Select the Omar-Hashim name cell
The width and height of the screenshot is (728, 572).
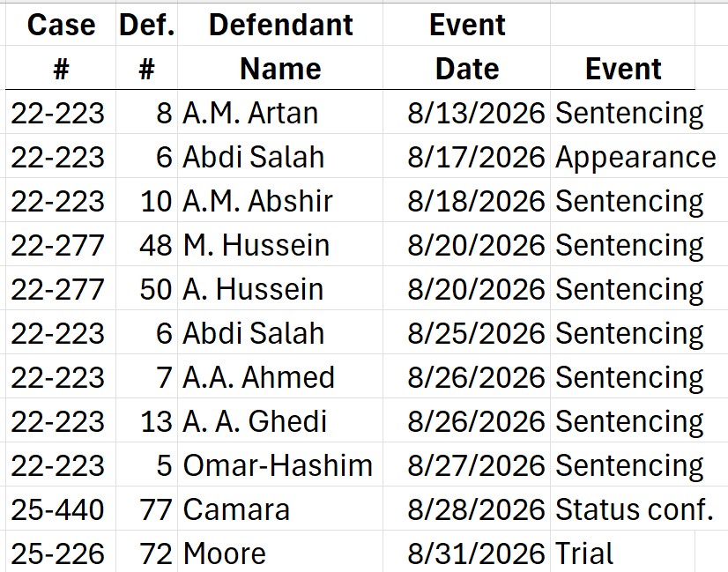click(x=280, y=465)
